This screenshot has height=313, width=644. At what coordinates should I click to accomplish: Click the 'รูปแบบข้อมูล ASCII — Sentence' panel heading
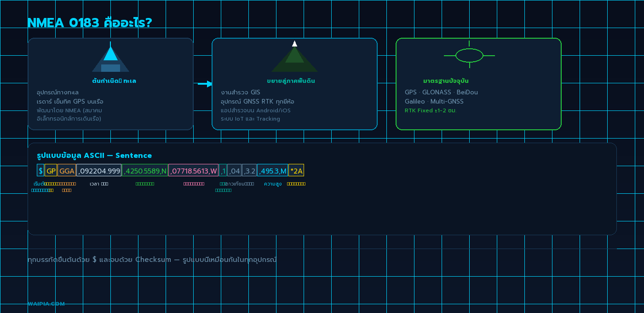click(94, 156)
